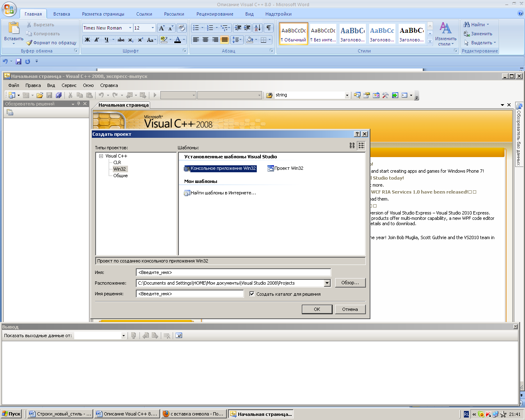
Task: Clear formatting in Word ribbon
Action: click(182, 28)
